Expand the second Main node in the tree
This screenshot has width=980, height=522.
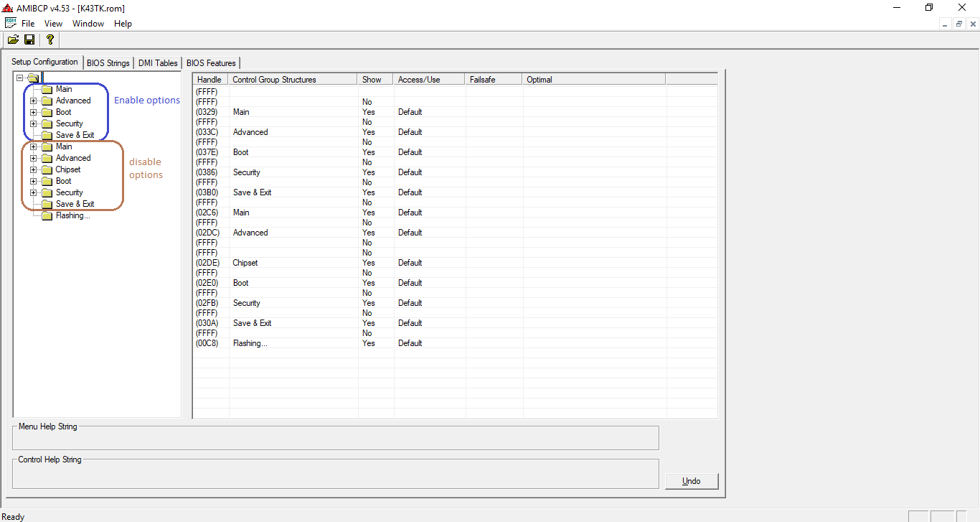pos(33,146)
